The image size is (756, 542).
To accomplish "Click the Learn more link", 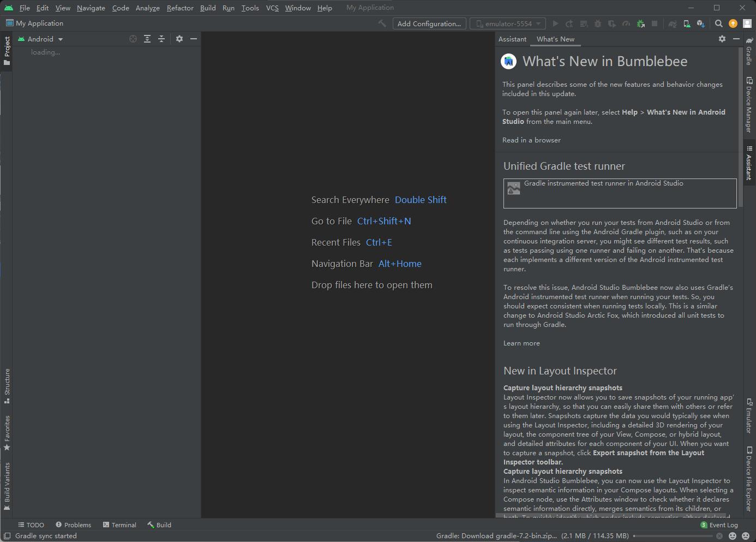I will coord(521,343).
